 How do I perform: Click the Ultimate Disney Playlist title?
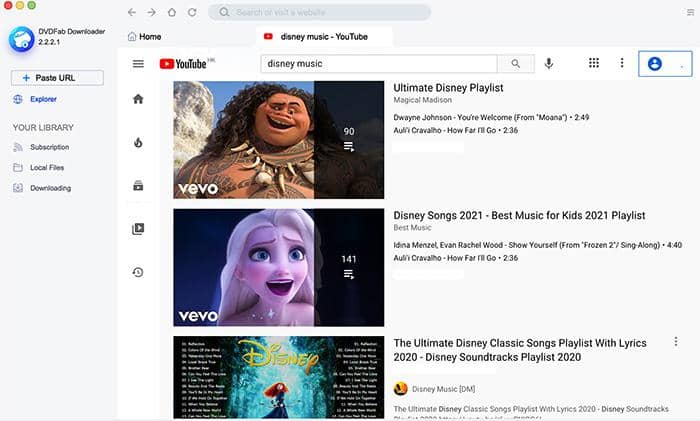pyautogui.click(x=448, y=88)
